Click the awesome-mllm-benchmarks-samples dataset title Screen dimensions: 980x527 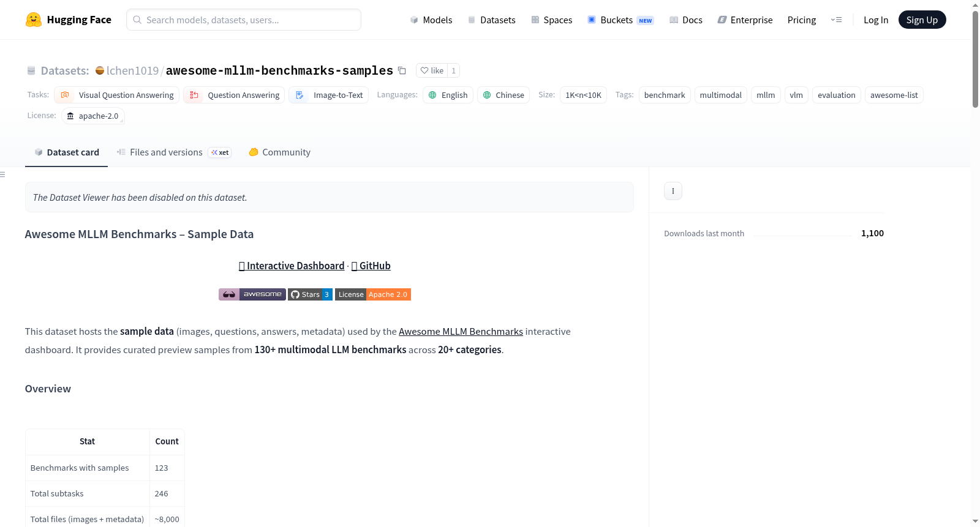pyautogui.click(x=279, y=70)
